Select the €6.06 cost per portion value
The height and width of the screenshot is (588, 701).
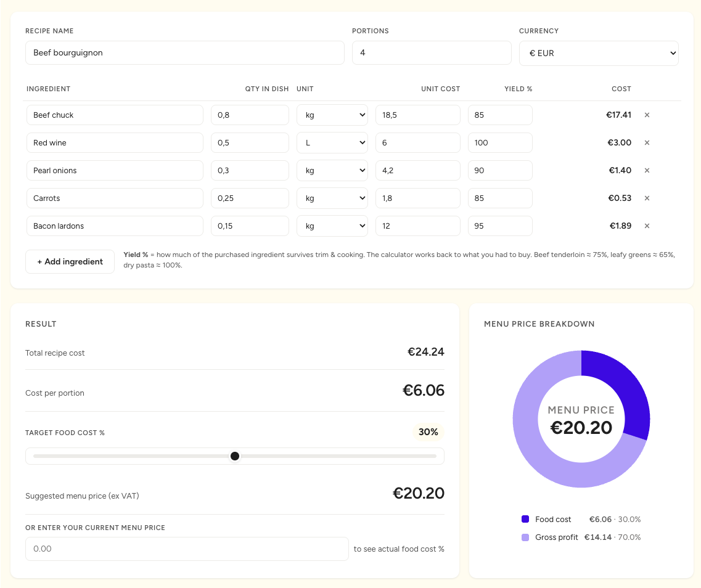coord(424,390)
